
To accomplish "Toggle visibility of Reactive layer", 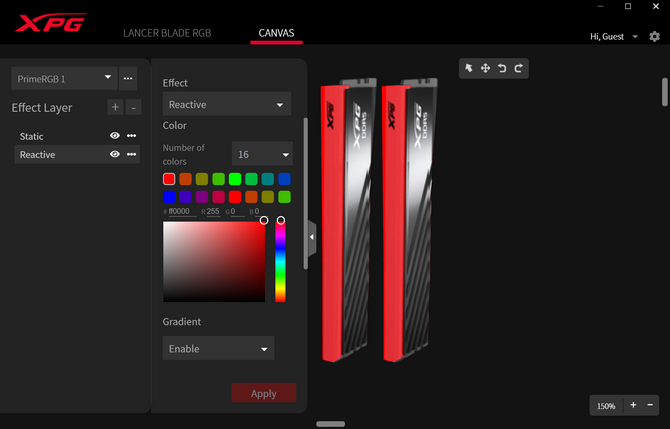I will point(115,154).
